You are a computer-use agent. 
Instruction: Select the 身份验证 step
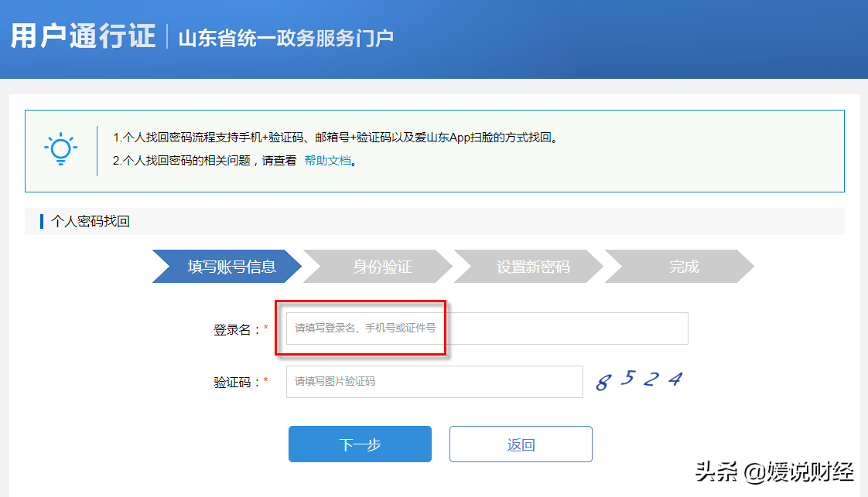point(378,267)
